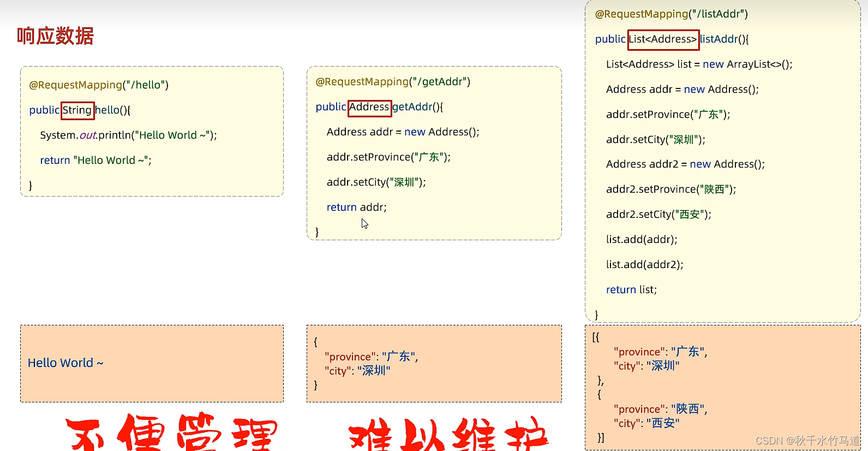
Task: Click the red handwritten text 难以维护
Action: tap(448, 434)
